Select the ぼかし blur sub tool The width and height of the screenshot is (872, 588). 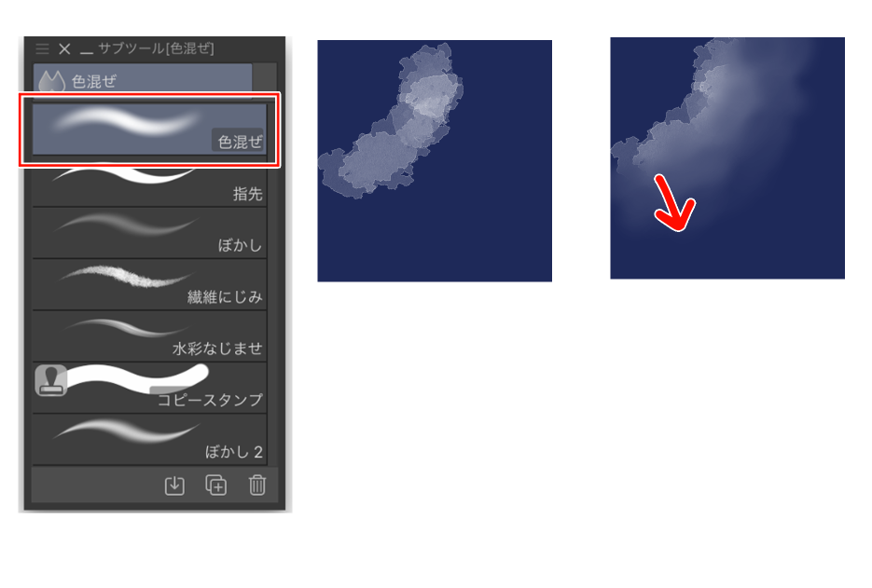[x=149, y=233]
